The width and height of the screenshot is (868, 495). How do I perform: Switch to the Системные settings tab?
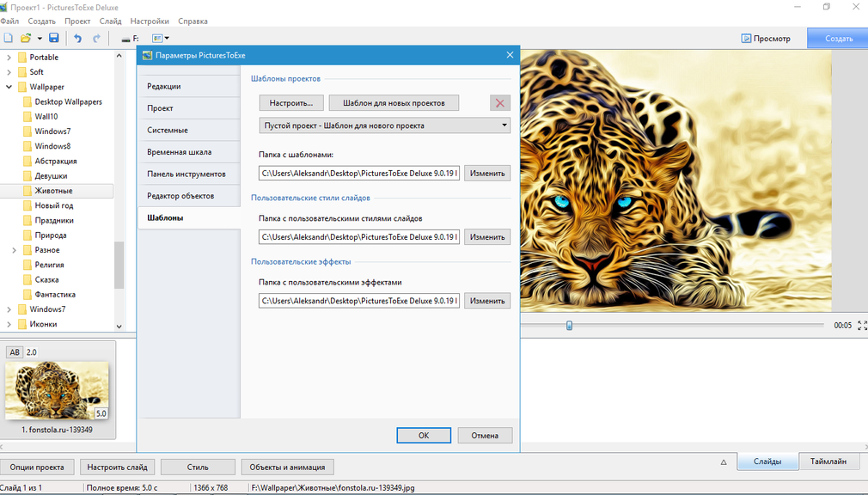tap(189, 130)
